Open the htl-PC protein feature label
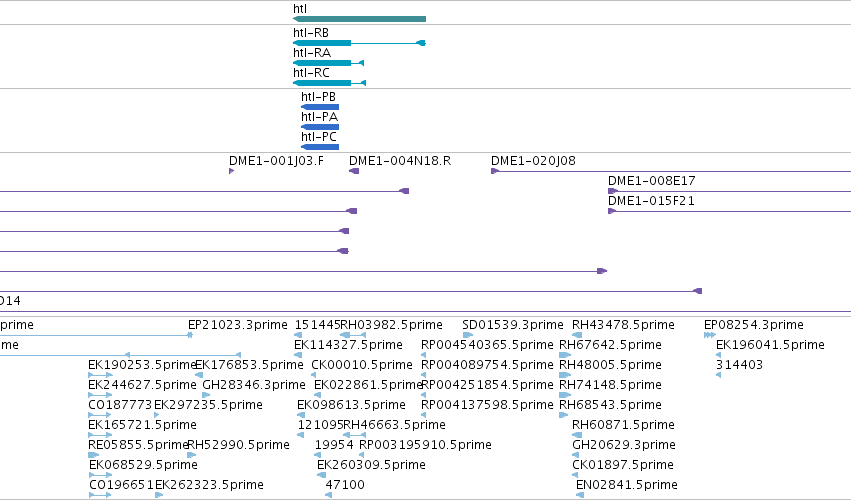 coord(319,137)
